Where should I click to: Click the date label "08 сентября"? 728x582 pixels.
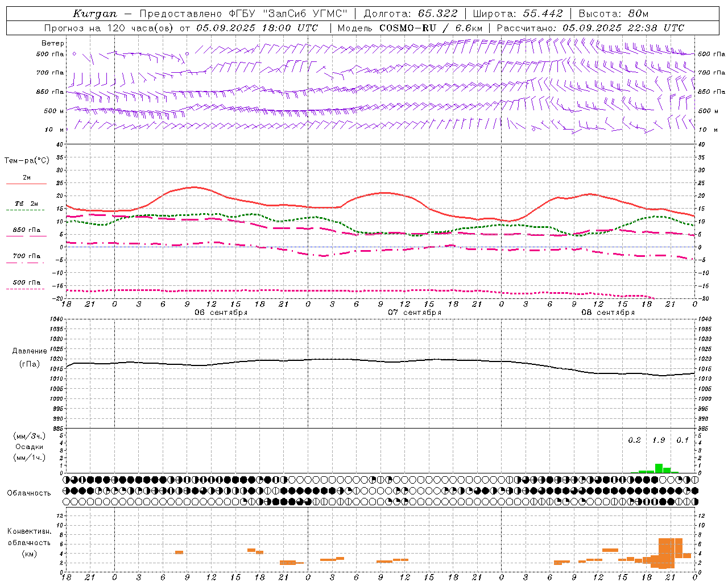click(x=608, y=313)
